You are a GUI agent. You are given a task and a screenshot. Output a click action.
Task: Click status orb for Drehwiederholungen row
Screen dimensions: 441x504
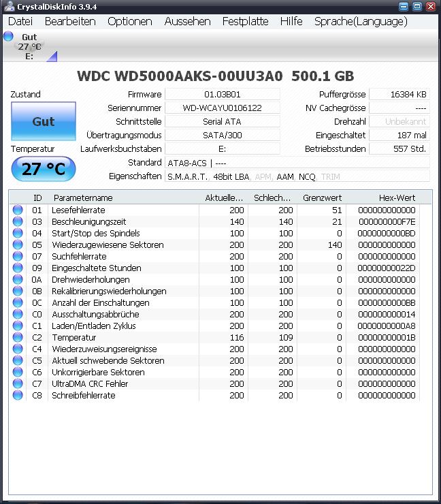[18, 279]
